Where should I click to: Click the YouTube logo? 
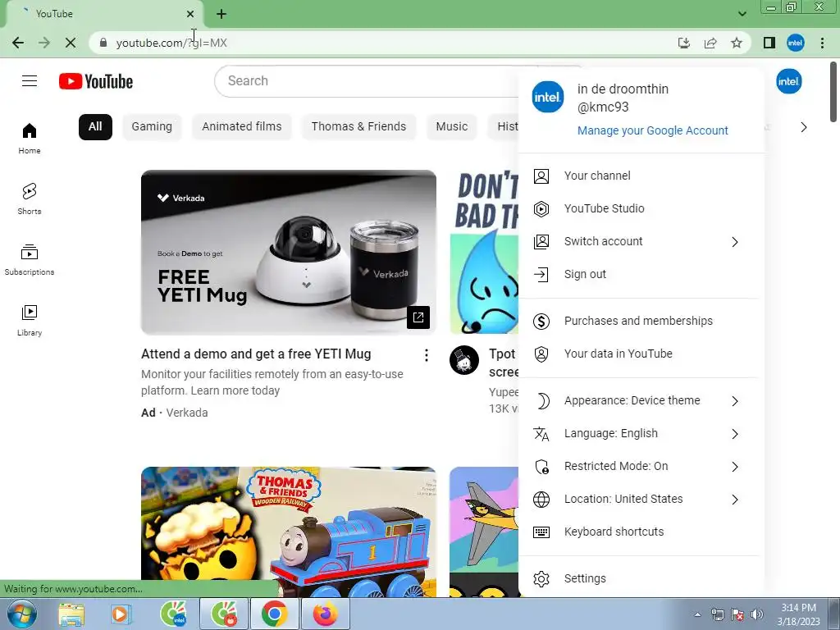pos(96,81)
